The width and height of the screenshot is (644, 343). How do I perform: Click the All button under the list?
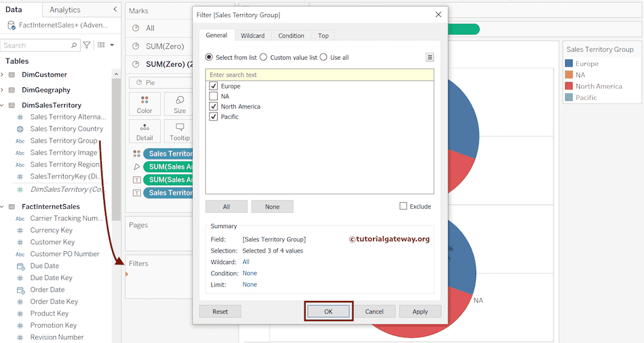click(x=226, y=207)
